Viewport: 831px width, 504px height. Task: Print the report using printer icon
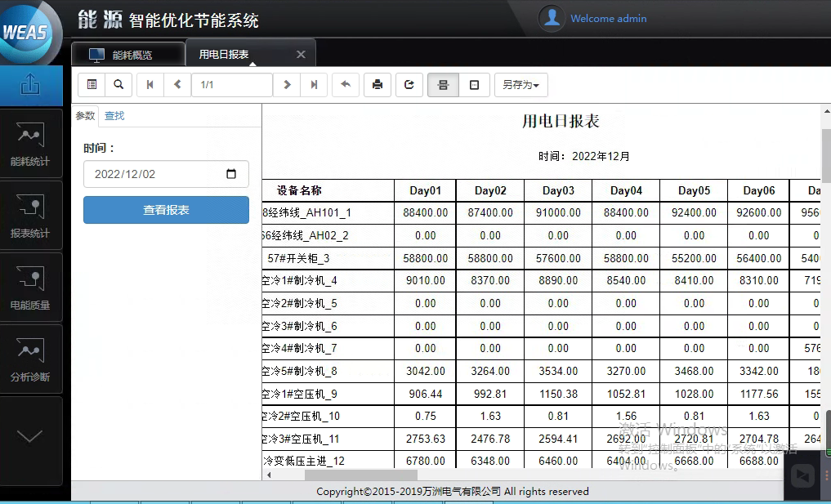click(378, 84)
